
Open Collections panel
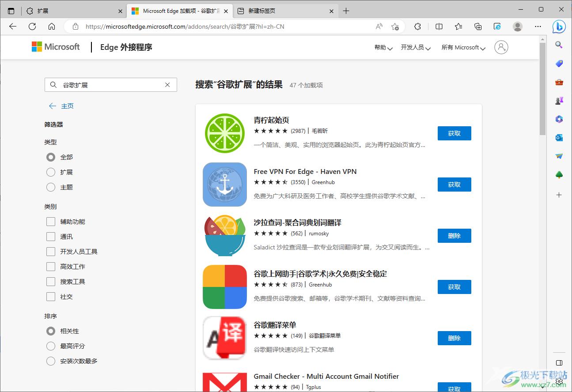coord(478,26)
